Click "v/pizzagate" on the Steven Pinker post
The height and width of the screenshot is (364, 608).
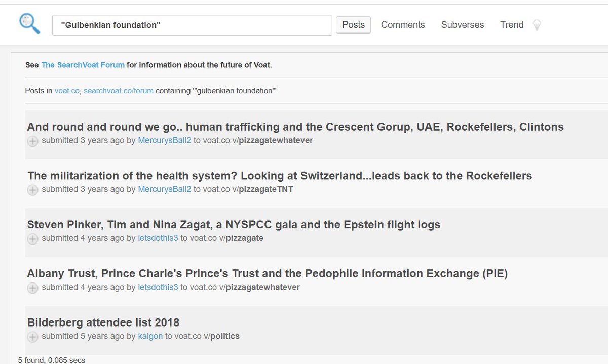point(241,238)
